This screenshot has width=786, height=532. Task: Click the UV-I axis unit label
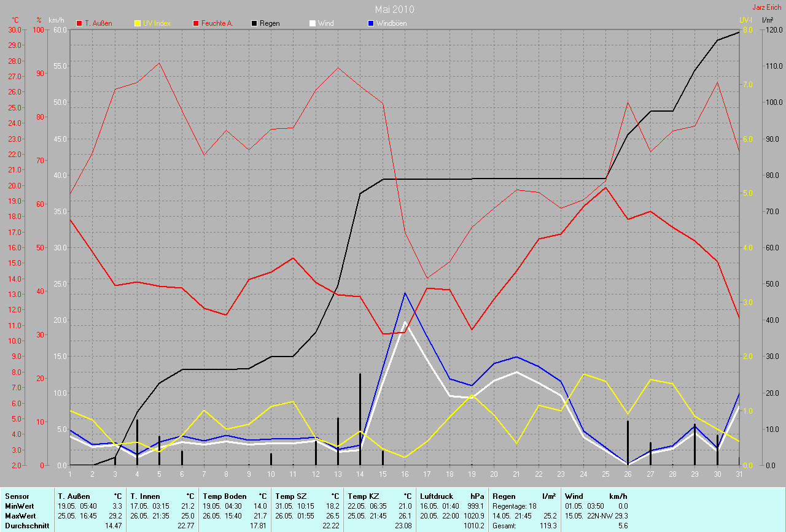[x=745, y=20]
